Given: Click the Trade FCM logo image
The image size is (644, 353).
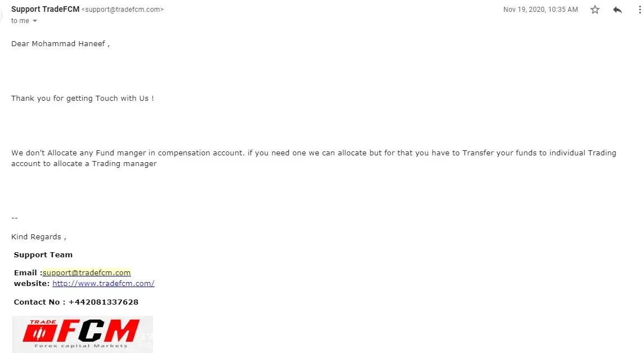Looking at the screenshot, I should pos(82,333).
